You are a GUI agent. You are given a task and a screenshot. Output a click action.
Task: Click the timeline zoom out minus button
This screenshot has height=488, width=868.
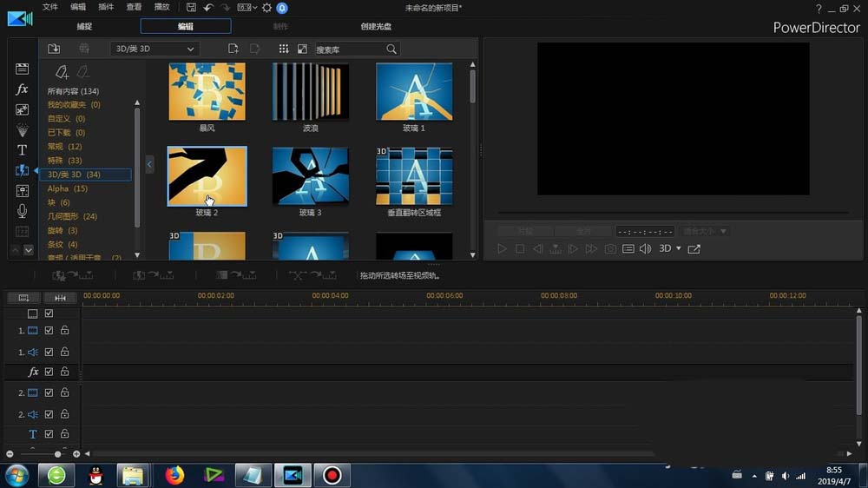pos(10,454)
